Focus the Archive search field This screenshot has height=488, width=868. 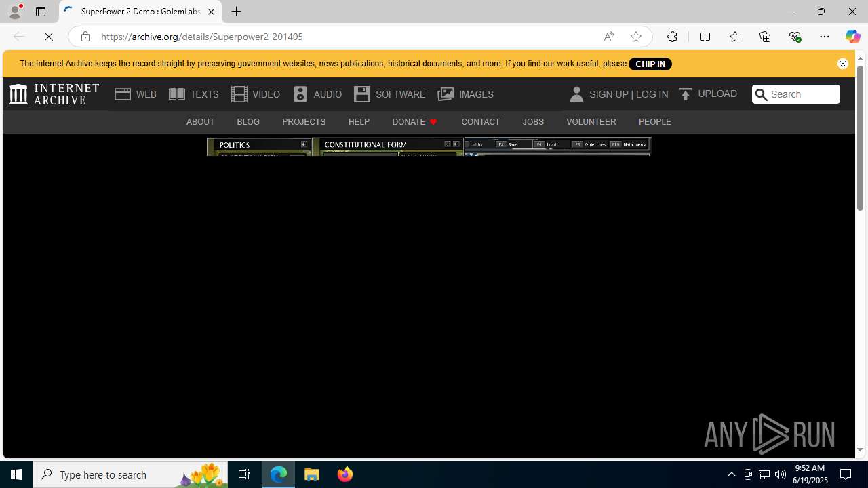(802, 94)
